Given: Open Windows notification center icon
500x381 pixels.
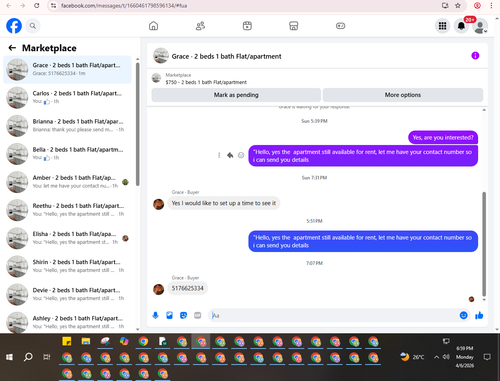Looking at the screenshot, I should pyautogui.click(x=487, y=357).
